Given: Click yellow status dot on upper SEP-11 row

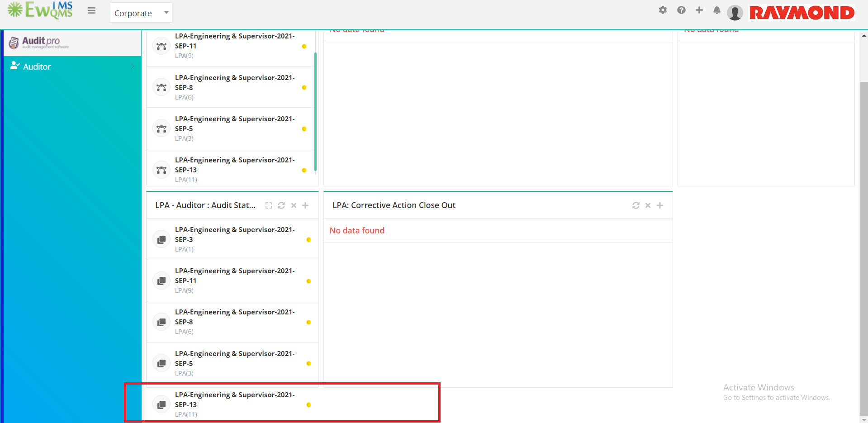Looking at the screenshot, I should pyautogui.click(x=304, y=46).
